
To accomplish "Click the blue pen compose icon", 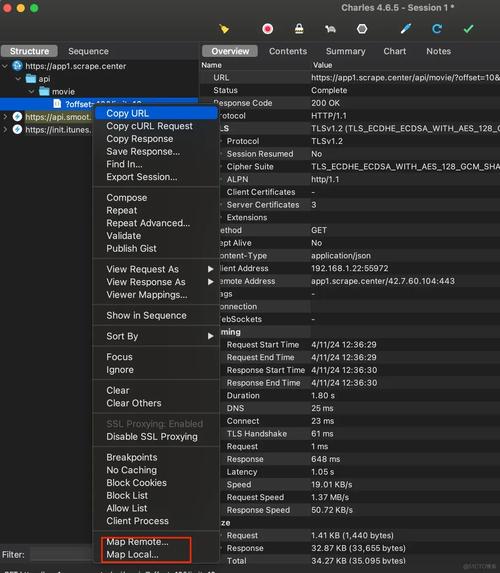I will pyautogui.click(x=406, y=29).
